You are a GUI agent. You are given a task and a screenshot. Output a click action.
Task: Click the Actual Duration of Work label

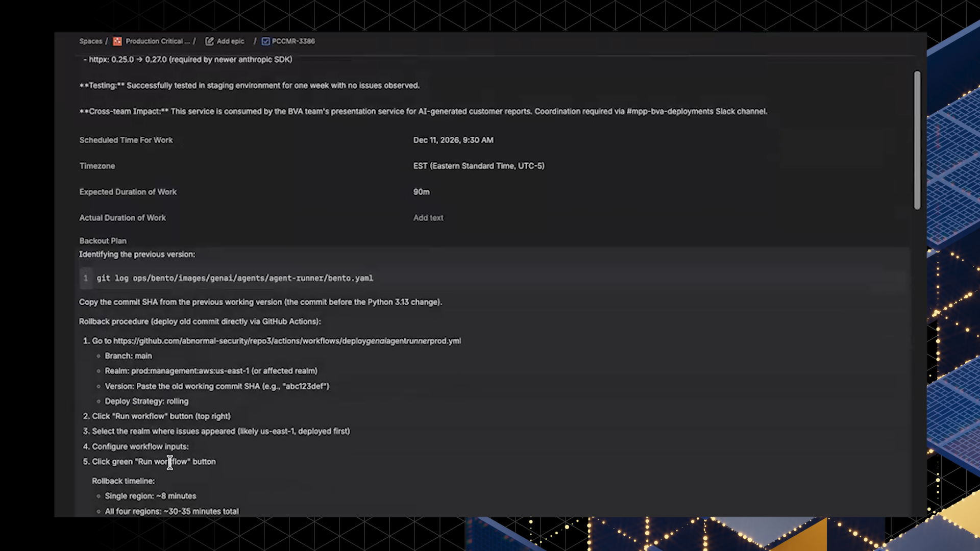point(122,218)
